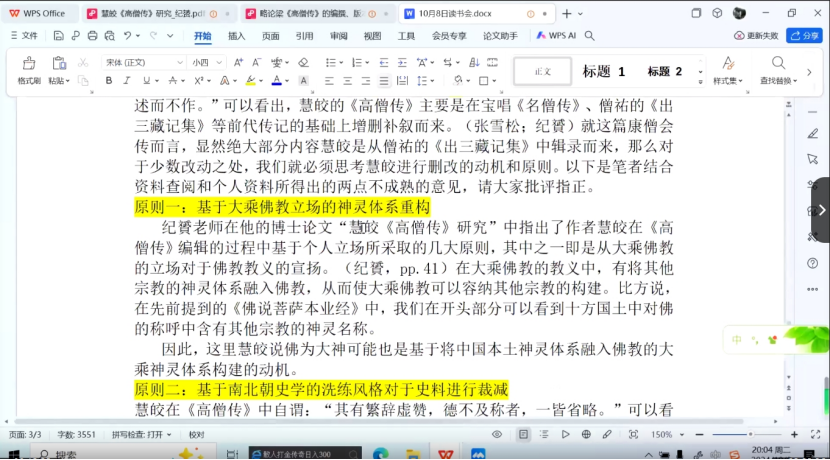Screen dimensions: 830x460
Task: Decrease paragraph indent
Action: [384, 62]
